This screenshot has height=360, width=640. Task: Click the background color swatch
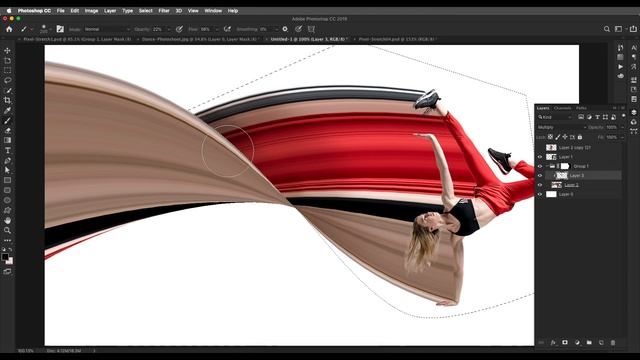(x=10, y=261)
